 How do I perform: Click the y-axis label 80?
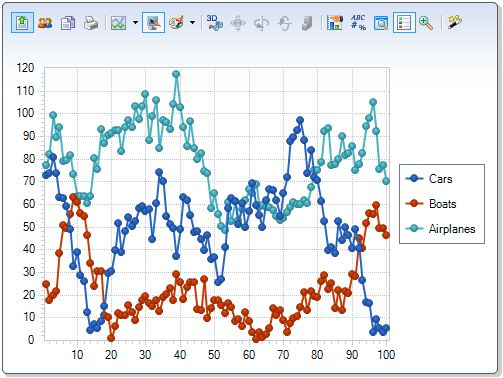click(x=28, y=159)
